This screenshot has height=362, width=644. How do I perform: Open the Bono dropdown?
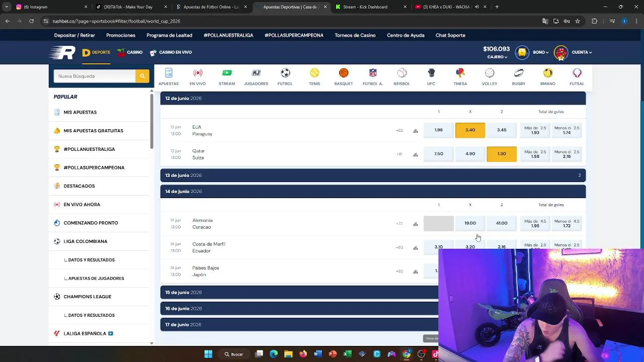point(541,52)
